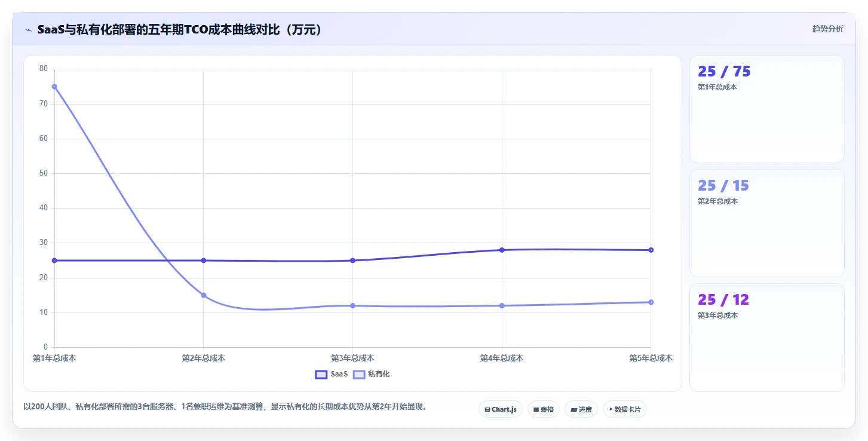The width and height of the screenshot is (868, 441).
Task: Toggle the SaaS legend swatch
Action: [321, 375]
